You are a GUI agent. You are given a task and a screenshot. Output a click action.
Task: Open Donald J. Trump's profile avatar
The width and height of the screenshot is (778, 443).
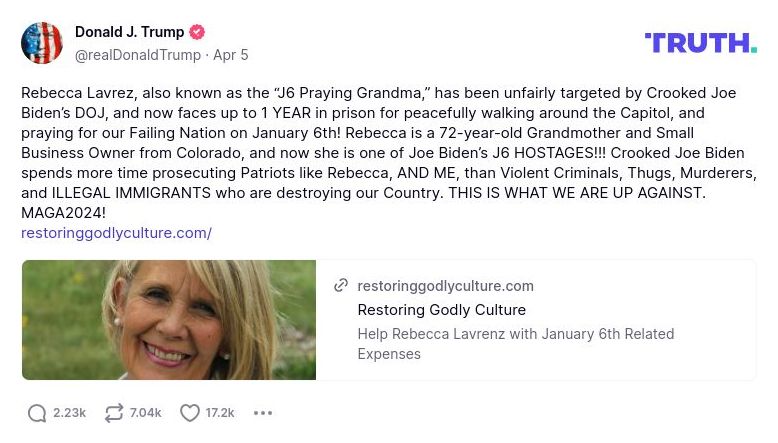[42, 43]
